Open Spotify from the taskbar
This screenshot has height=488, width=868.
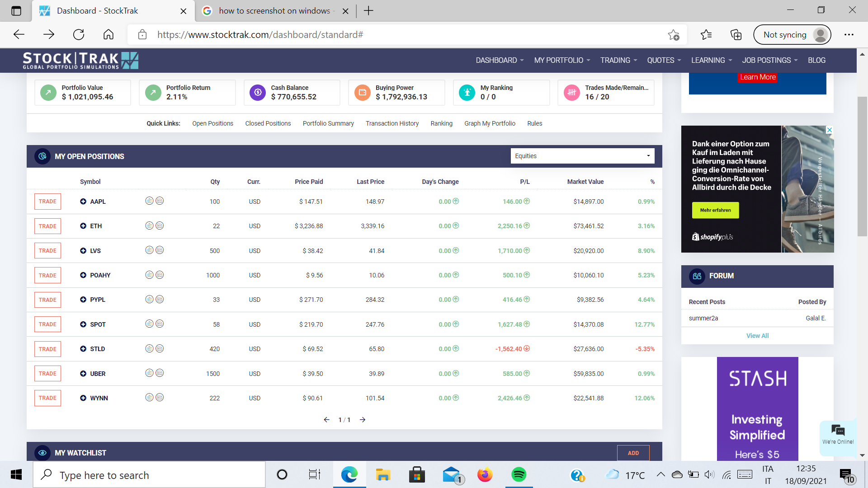tap(519, 474)
